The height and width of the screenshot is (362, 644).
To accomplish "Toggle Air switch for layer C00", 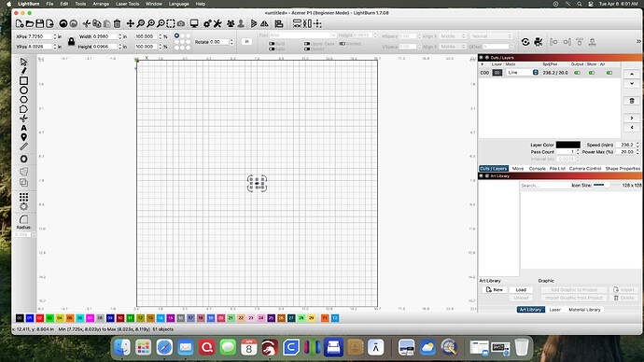I will click(609, 73).
